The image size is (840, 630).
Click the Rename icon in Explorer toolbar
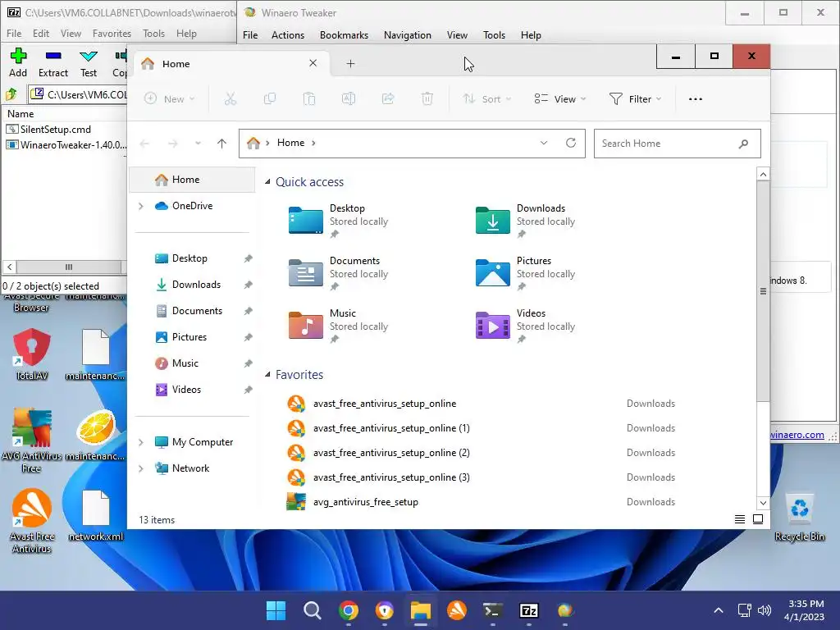pyautogui.click(x=349, y=99)
